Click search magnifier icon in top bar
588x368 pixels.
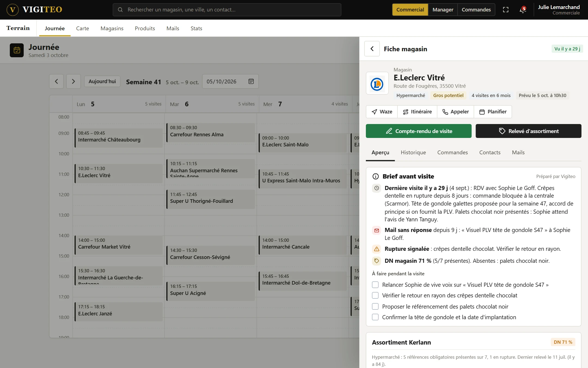(120, 10)
